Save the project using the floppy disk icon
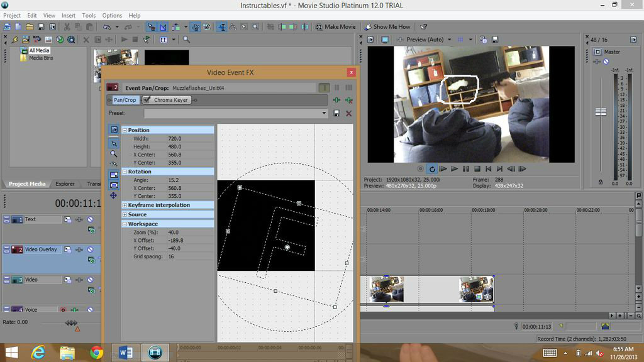Screen dimensions: 644x362 pyautogui.click(x=41, y=26)
